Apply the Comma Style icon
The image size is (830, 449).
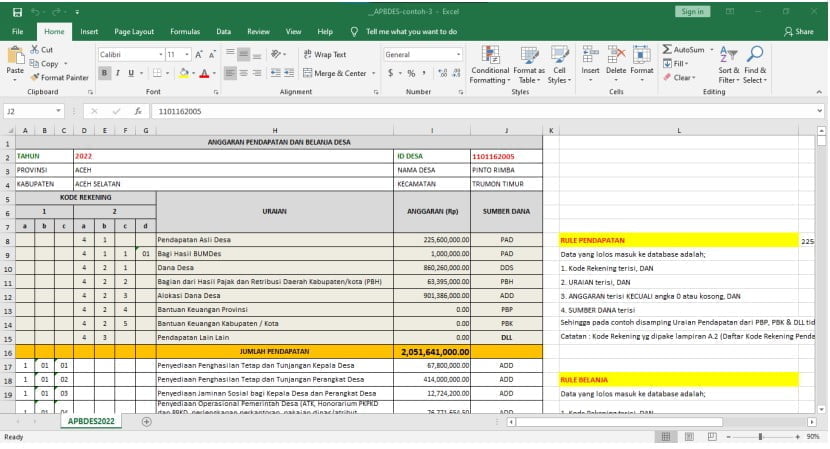(x=424, y=73)
